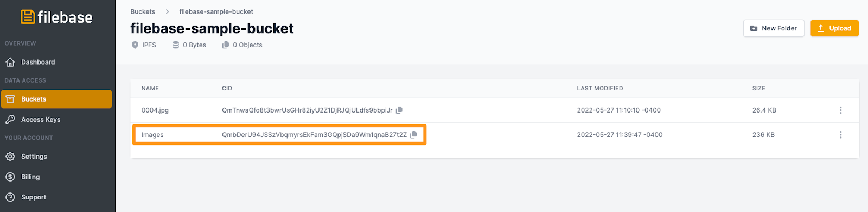Open the Images folder entry
The width and height of the screenshot is (868, 212).
[x=152, y=135]
